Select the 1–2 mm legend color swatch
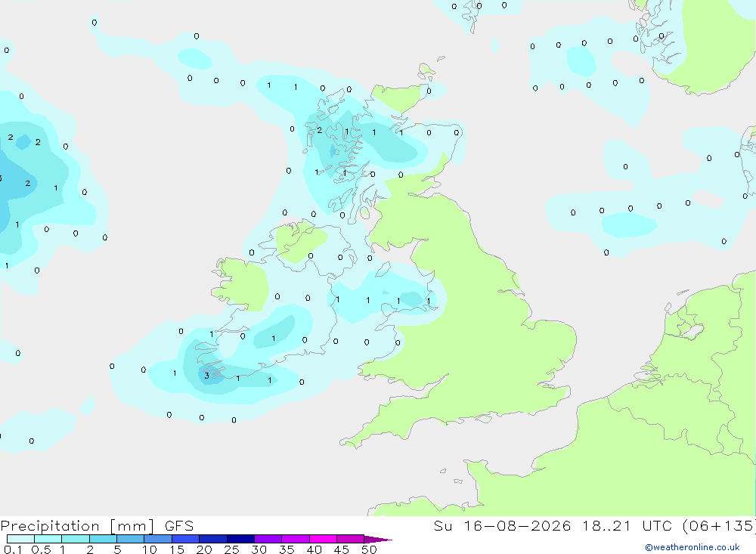Image resolution: width=756 pixels, height=554 pixels. [x=75, y=539]
